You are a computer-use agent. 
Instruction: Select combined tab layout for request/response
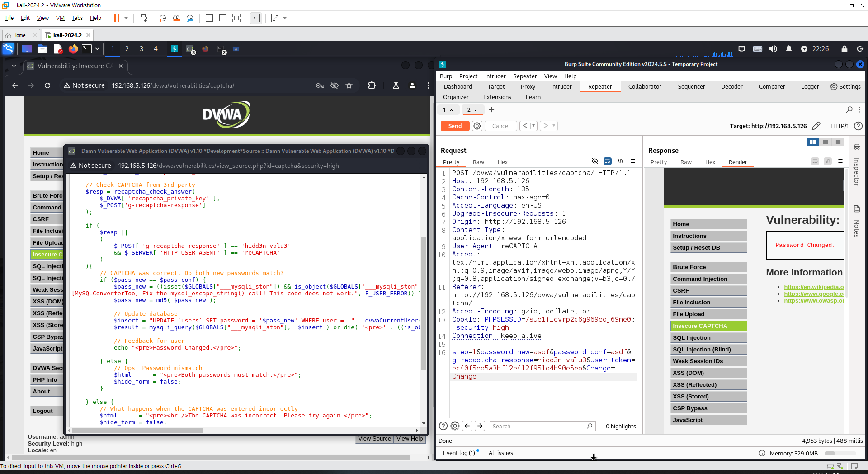click(838, 142)
